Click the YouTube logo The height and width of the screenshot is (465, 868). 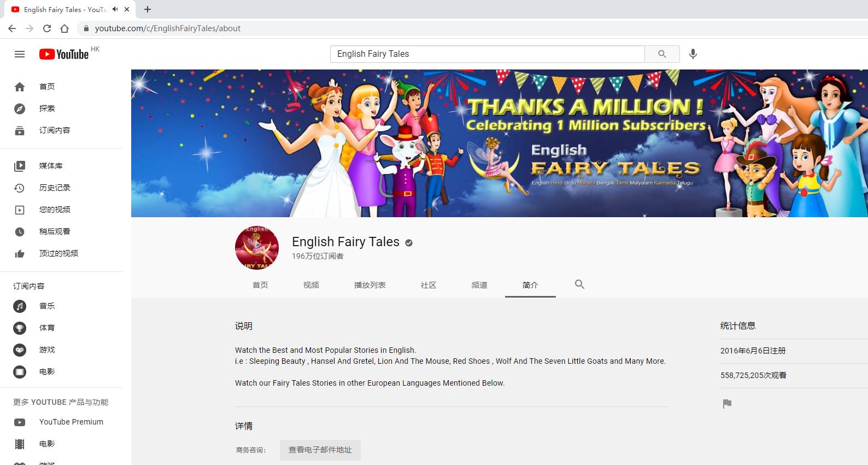tap(64, 54)
